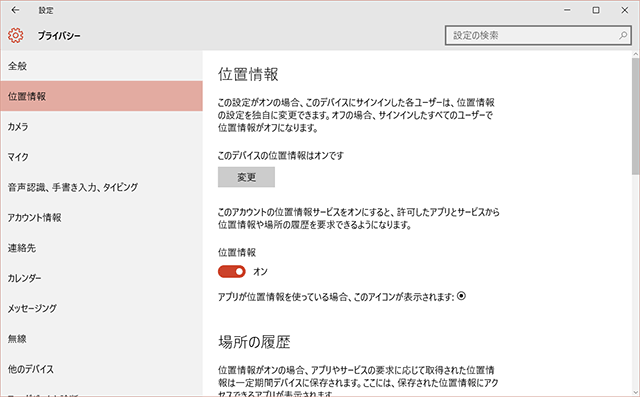Open the 無線 page

coord(101,339)
